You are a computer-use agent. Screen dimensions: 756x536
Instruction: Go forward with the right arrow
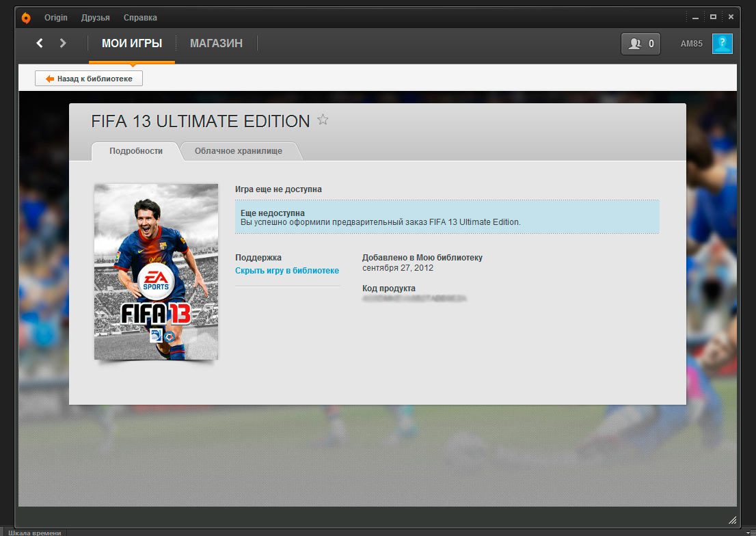point(63,44)
